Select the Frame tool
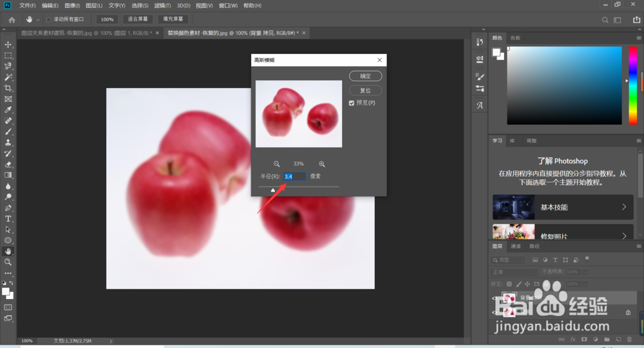 (8, 99)
